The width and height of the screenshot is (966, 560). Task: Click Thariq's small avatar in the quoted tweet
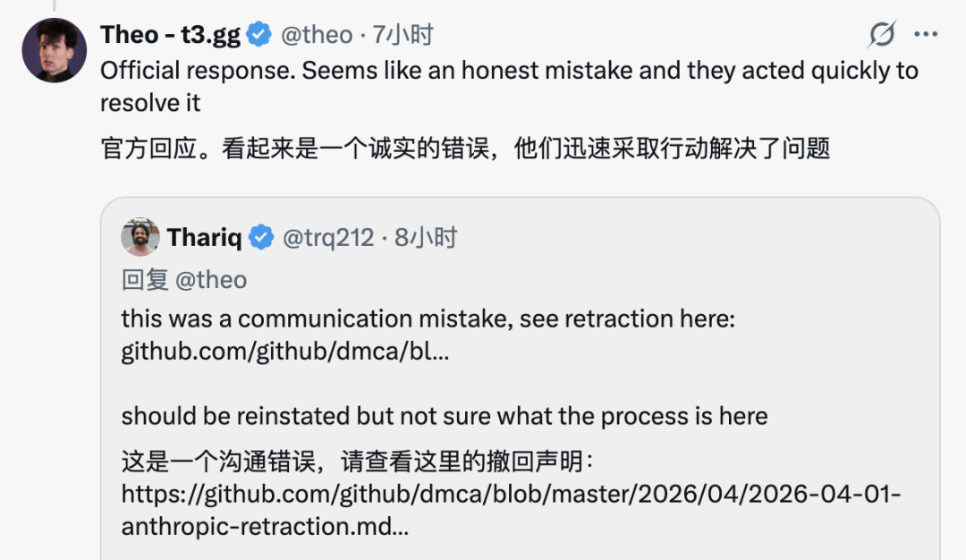[x=140, y=237]
